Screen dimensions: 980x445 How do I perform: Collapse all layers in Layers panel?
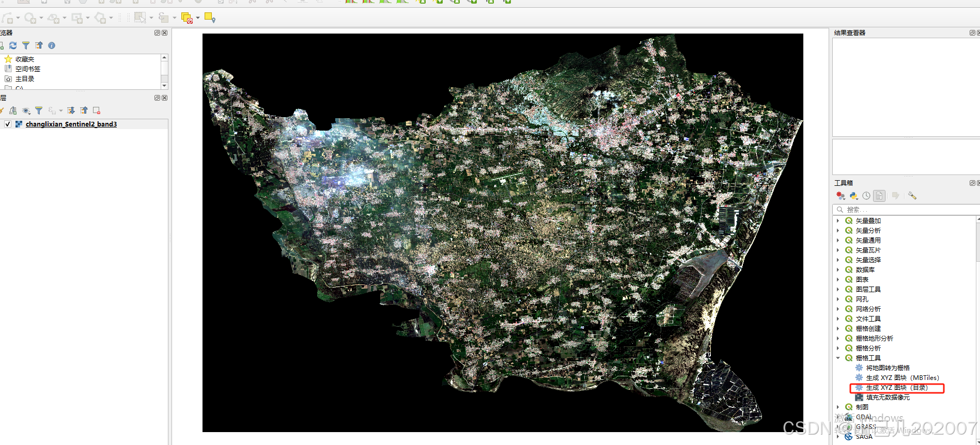[x=84, y=110]
